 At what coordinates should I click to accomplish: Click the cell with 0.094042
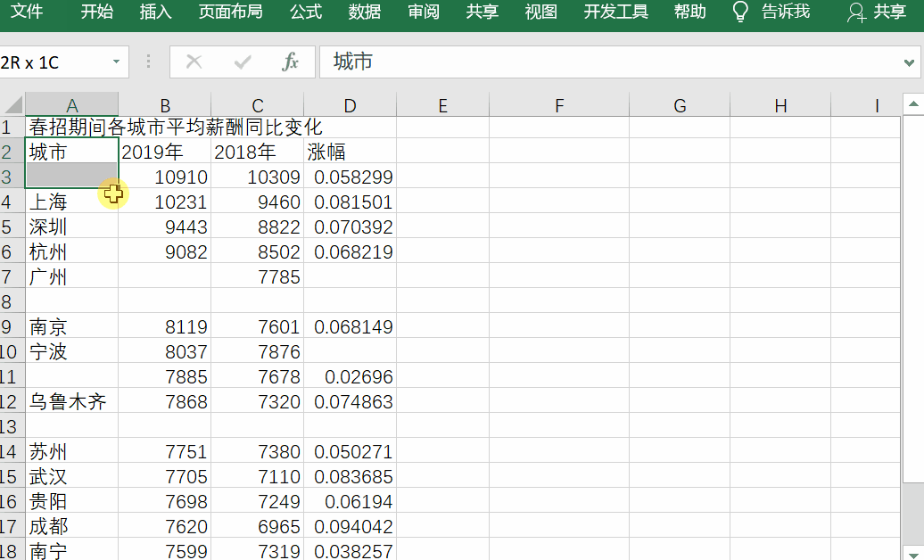click(x=350, y=526)
